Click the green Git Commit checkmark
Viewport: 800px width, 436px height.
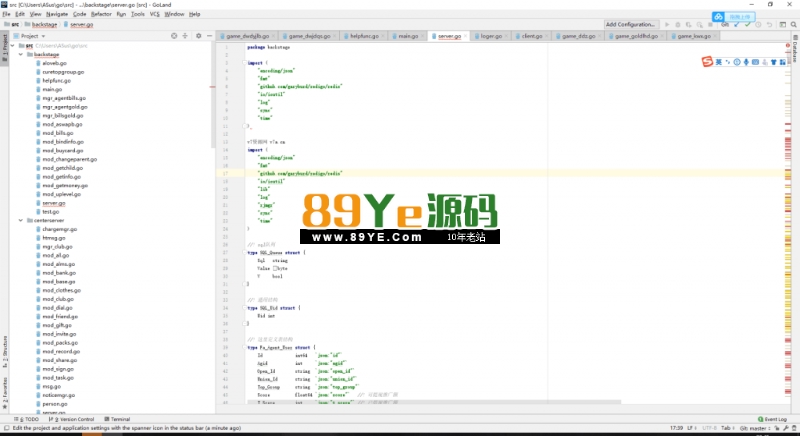[747, 24]
